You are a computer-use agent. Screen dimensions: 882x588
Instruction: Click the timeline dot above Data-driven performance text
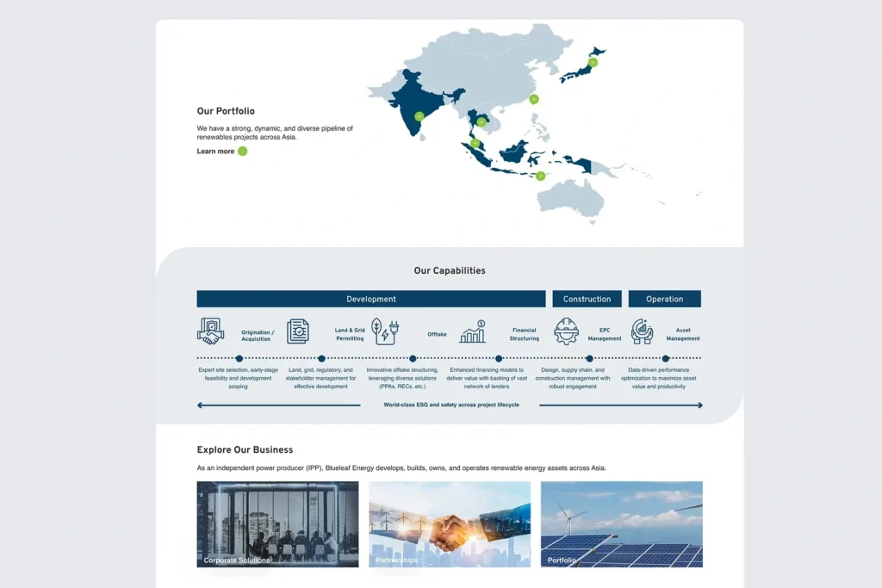(665, 358)
